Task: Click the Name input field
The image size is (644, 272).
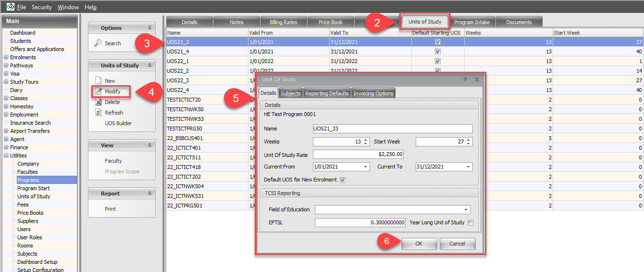Action: click(392, 129)
